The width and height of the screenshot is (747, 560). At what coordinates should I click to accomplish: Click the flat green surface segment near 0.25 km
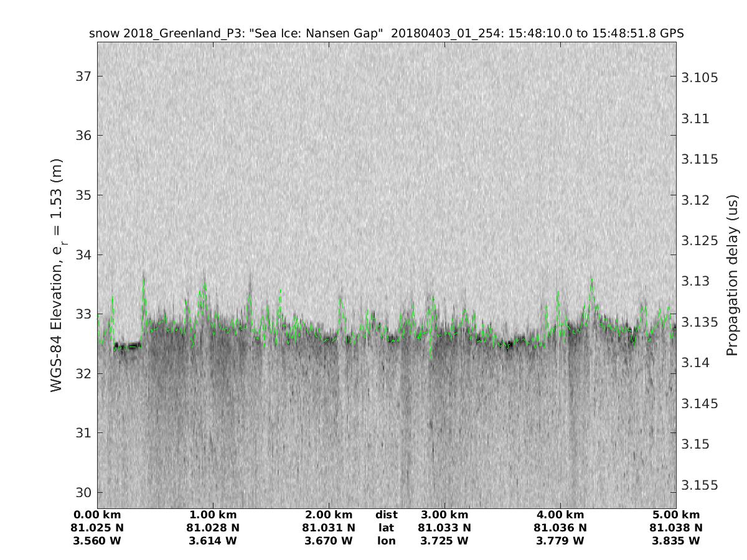click(x=128, y=347)
